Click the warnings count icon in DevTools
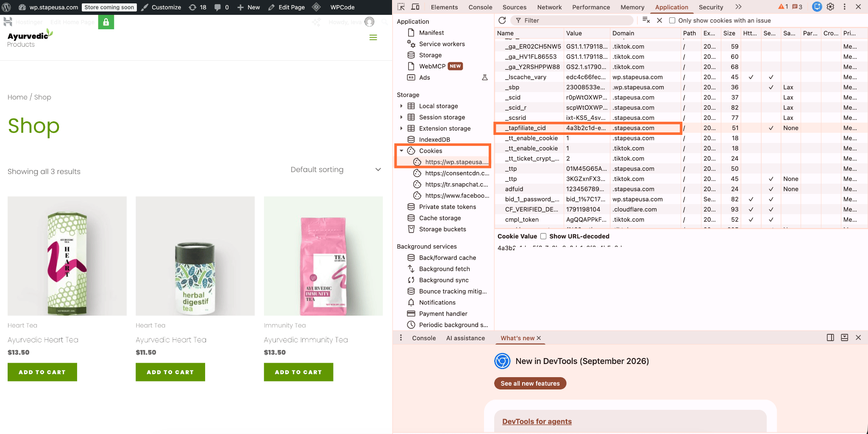868x434 pixels. (783, 7)
